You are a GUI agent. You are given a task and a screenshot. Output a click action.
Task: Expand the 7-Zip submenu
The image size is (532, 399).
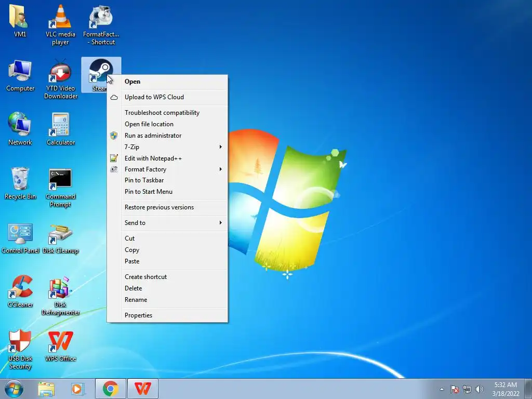(168, 147)
